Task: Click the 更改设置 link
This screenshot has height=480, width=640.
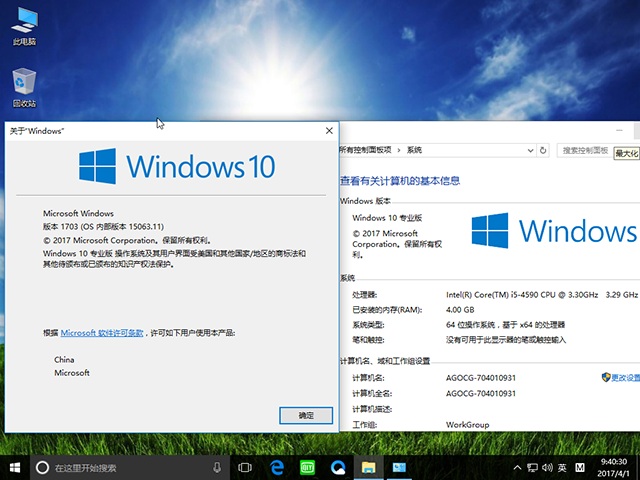Action: [625, 378]
